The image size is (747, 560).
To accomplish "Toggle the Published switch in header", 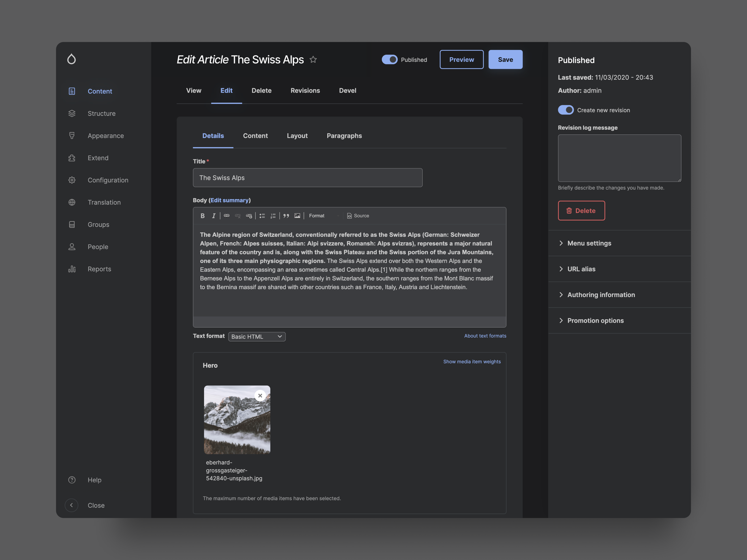I will [x=390, y=60].
